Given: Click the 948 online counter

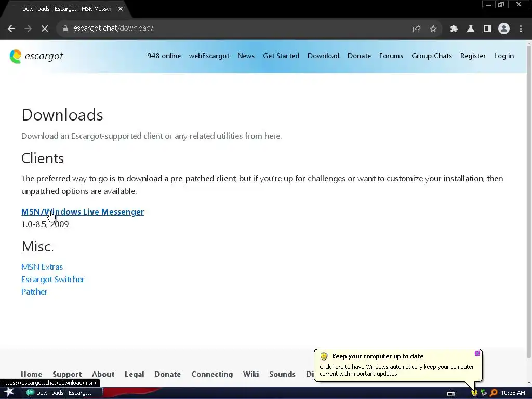Looking at the screenshot, I should (x=164, y=56).
